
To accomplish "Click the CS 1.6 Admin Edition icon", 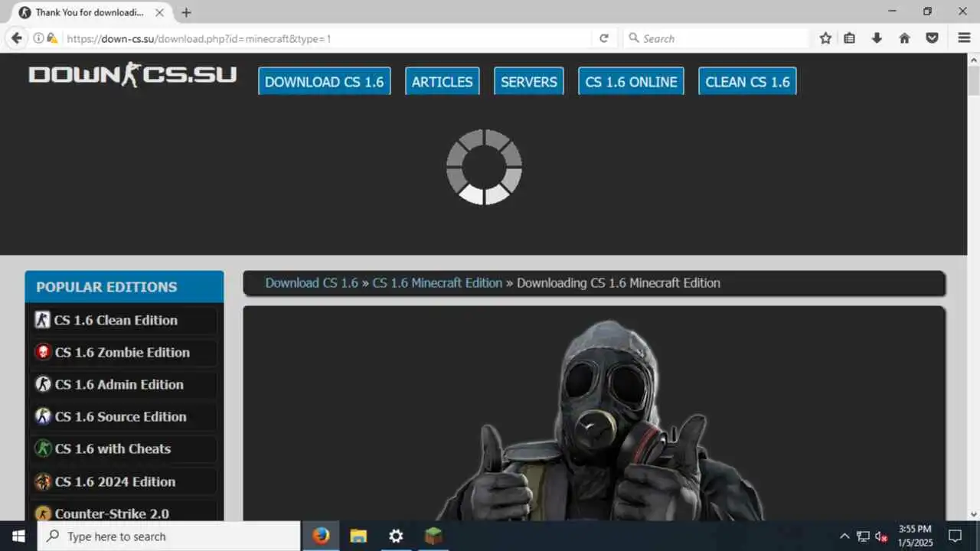I will pos(43,384).
